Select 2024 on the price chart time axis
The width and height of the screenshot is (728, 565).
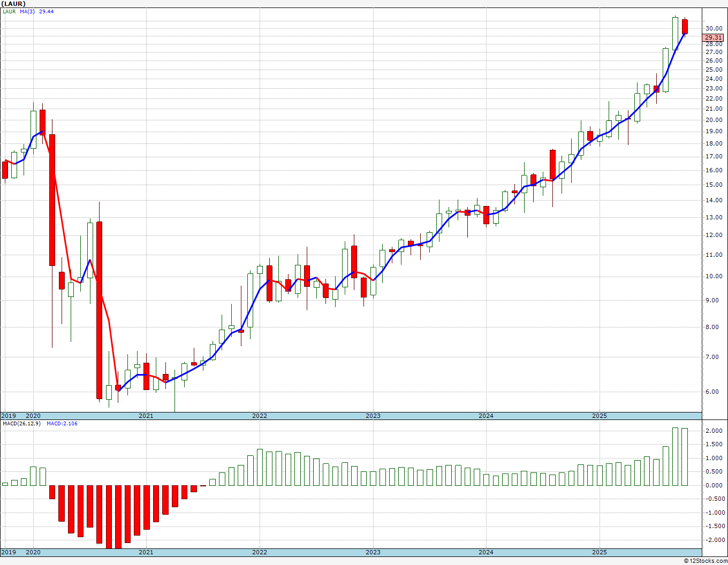[x=486, y=416]
